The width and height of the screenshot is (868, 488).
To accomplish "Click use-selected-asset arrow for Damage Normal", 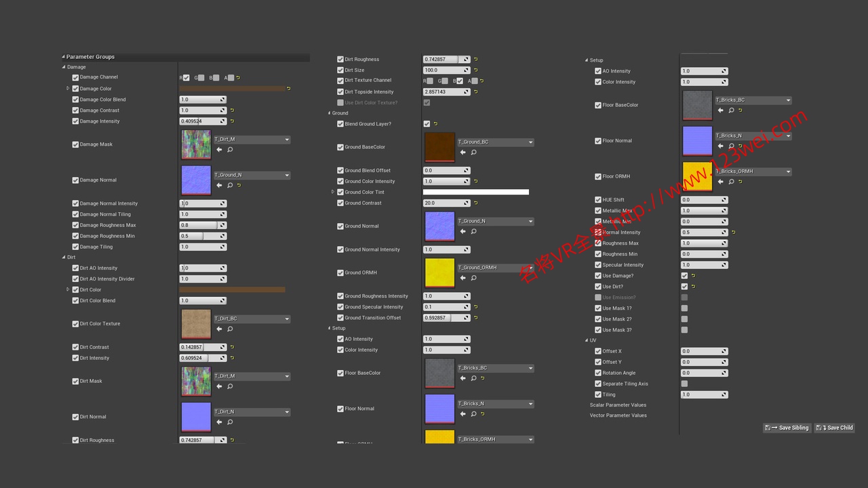I will click(x=219, y=185).
